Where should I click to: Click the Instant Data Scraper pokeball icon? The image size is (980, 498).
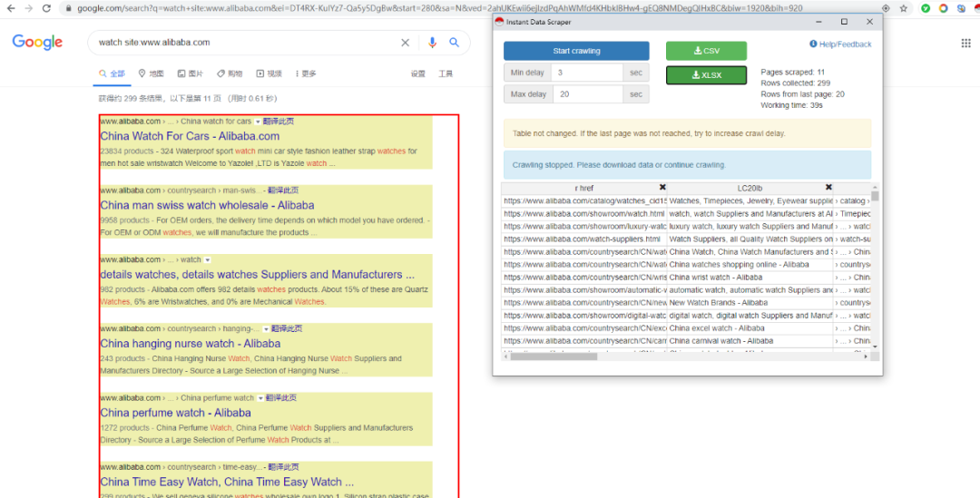tap(499, 22)
